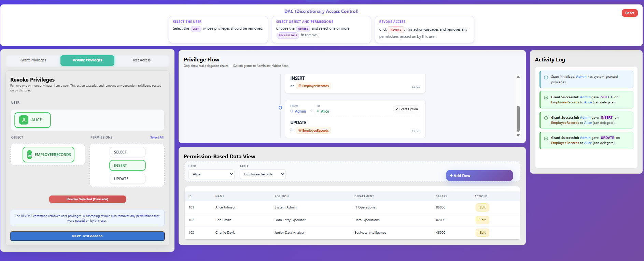Click the Privilege Flow scrollbar thumb
The width and height of the screenshot is (644, 261).
click(518, 118)
